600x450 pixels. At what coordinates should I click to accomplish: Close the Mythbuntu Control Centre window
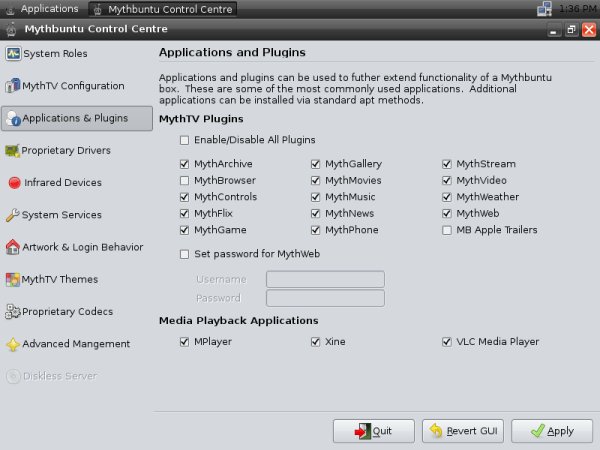[x=589, y=29]
